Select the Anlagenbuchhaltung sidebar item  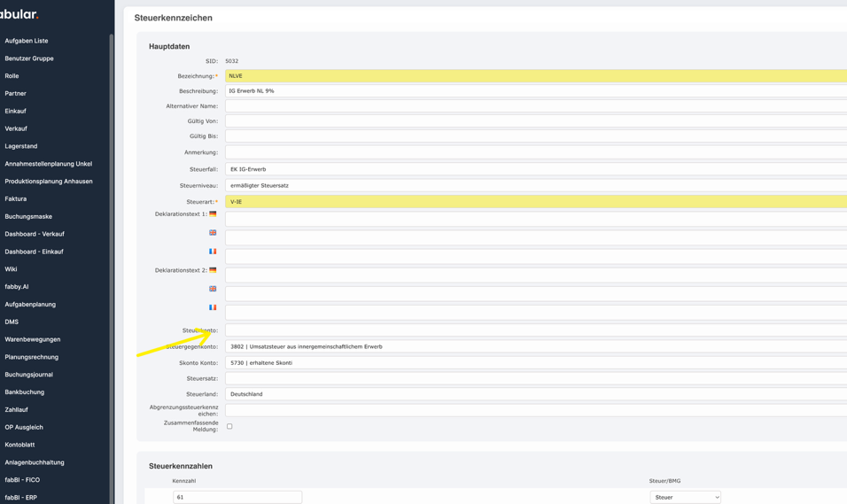[x=35, y=462]
